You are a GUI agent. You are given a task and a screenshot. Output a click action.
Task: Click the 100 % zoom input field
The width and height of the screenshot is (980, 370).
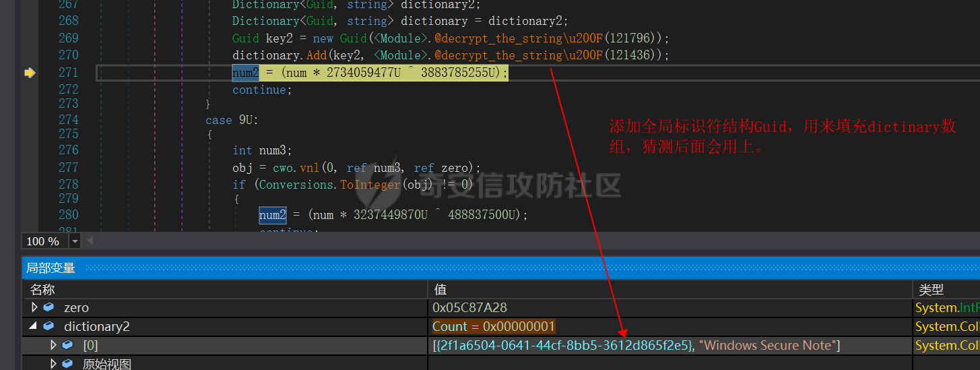point(44,241)
